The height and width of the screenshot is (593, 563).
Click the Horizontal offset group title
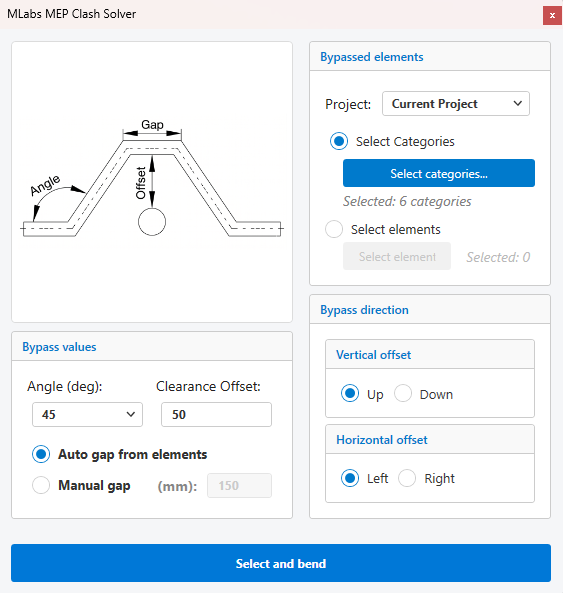(382, 440)
